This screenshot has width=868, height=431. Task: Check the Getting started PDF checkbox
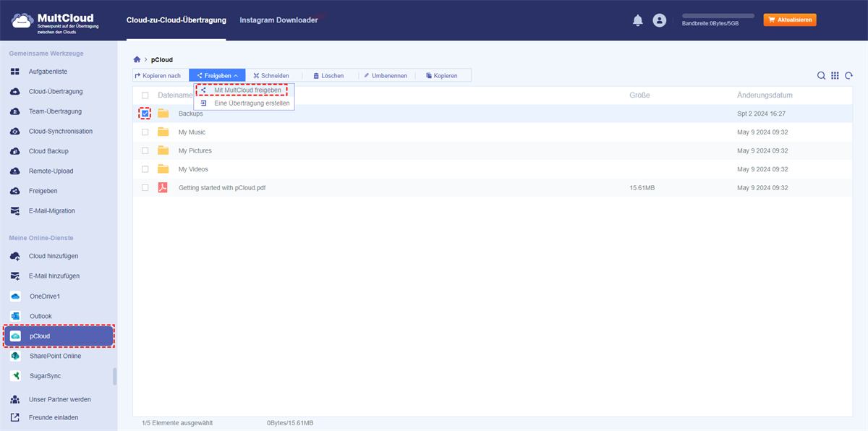click(x=145, y=187)
